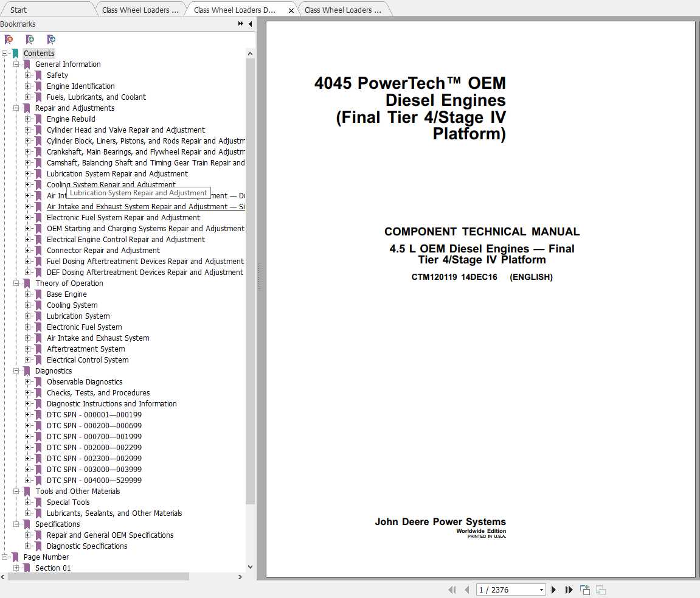Select the Page Number bookmark

tap(46, 557)
